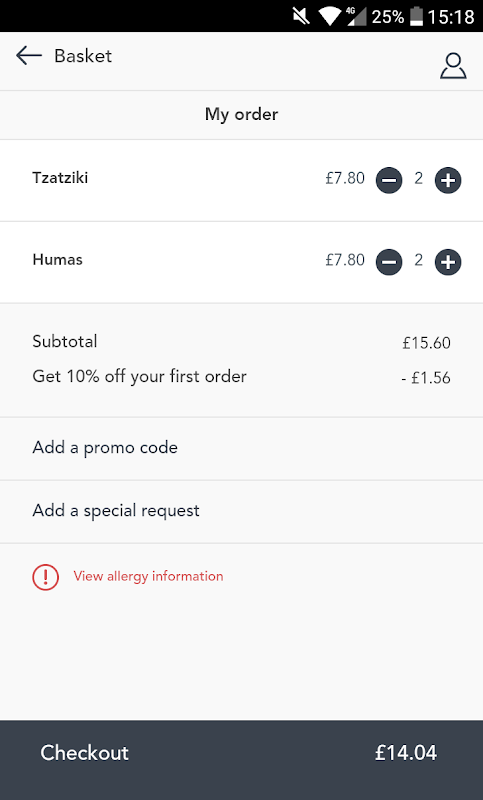Tap the muted sound status icon
This screenshot has width=483, height=800.
[x=301, y=16]
